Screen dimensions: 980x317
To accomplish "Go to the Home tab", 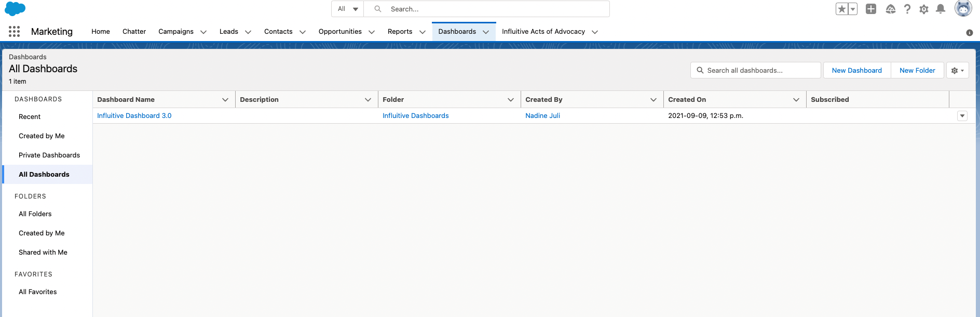I will coord(101,32).
